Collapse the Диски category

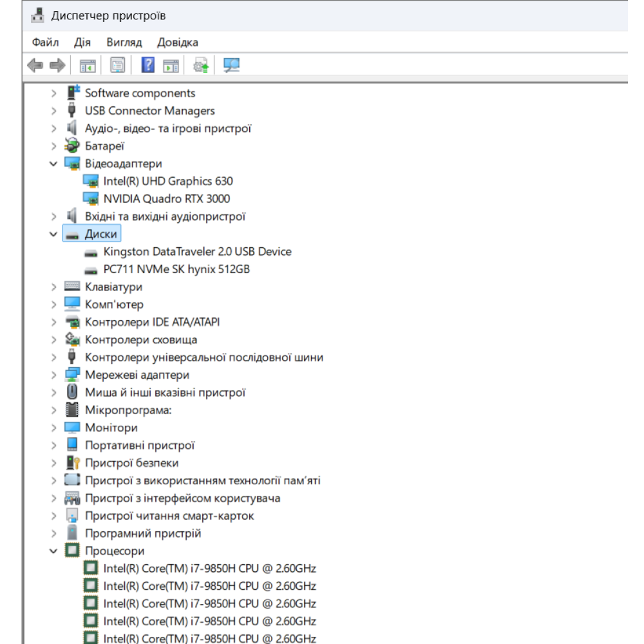53,234
